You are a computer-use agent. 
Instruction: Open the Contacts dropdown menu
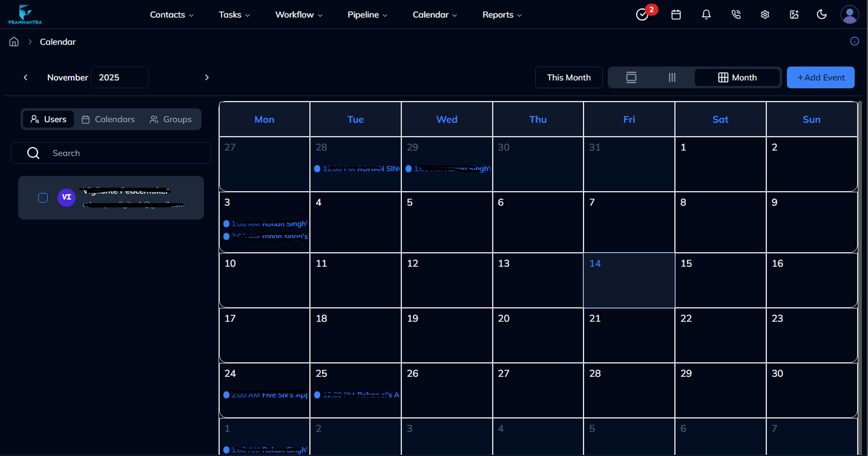[x=171, y=15]
